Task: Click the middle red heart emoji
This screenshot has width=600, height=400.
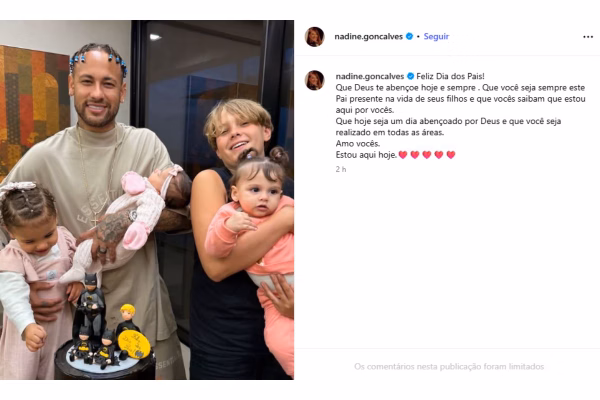Action: point(427,155)
